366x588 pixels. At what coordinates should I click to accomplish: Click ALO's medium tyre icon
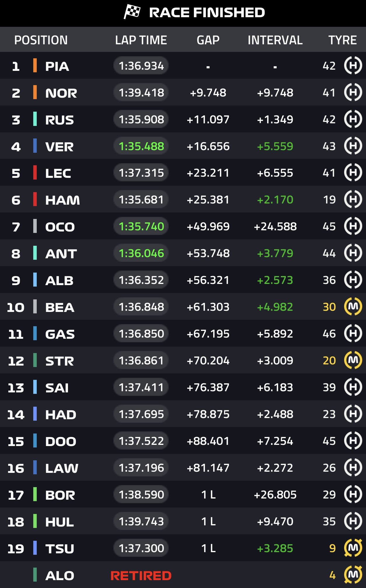(353, 575)
